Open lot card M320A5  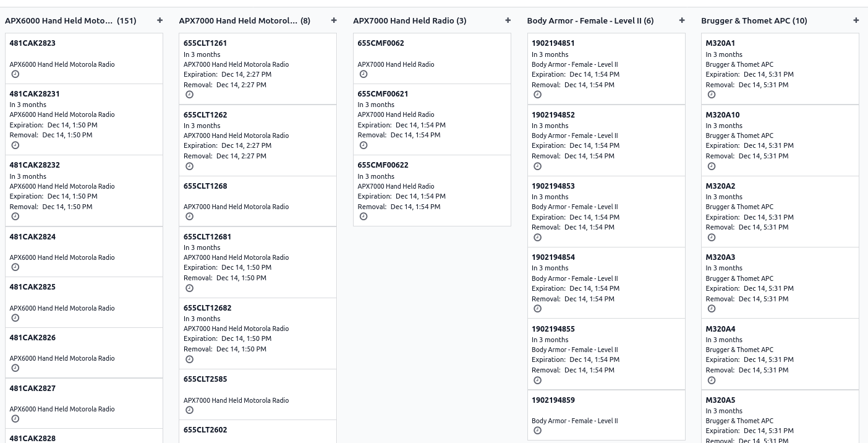tap(780, 416)
